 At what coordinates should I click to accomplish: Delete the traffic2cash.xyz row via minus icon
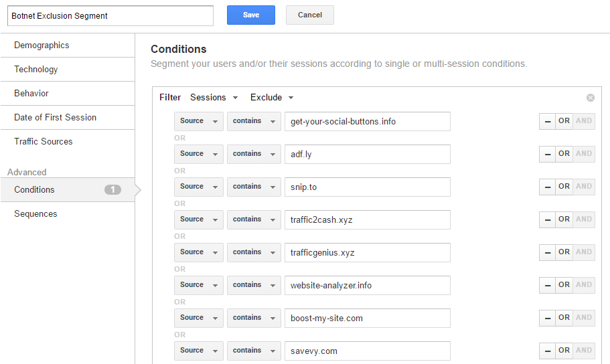click(x=547, y=219)
